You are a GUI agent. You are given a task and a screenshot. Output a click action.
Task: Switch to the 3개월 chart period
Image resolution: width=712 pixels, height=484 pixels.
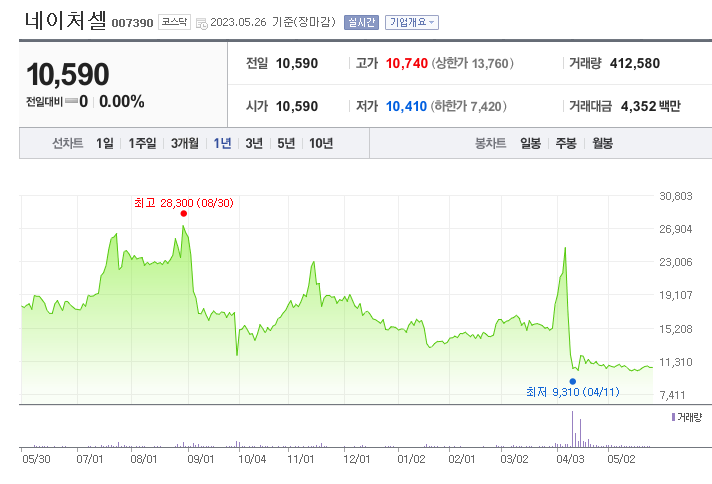(185, 143)
